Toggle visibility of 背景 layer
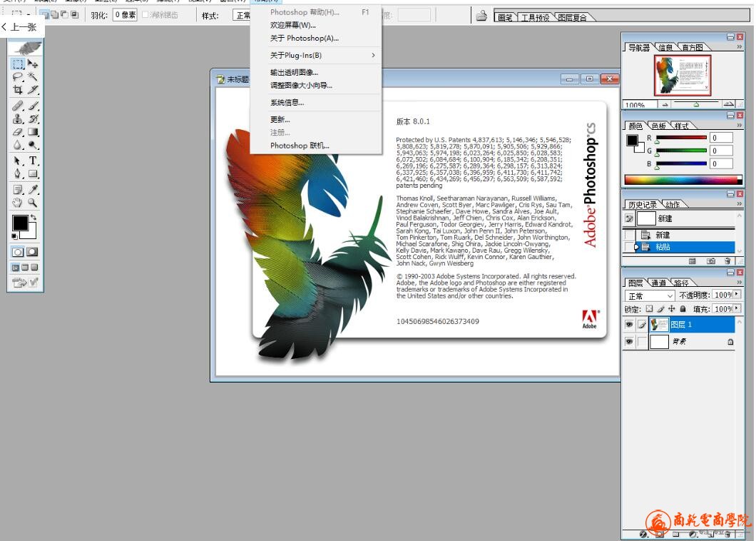756x541 pixels. point(629,342)
